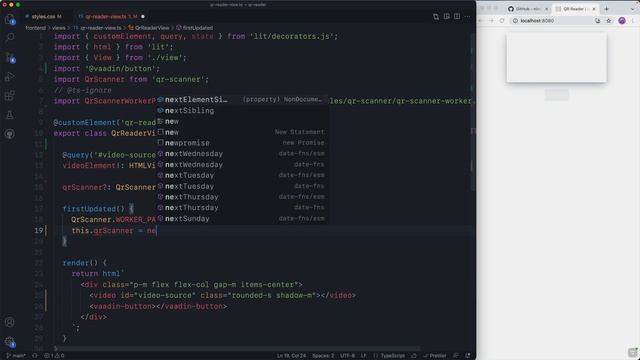Click the empty button under the video card
Screen dimensions: 640x360
tap(556, 95)
